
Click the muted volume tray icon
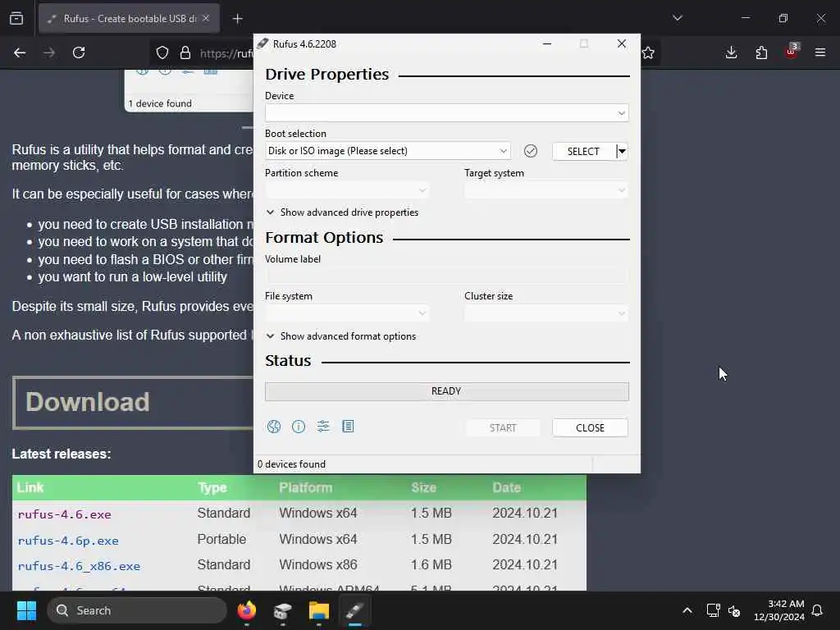tap(734, 610)
